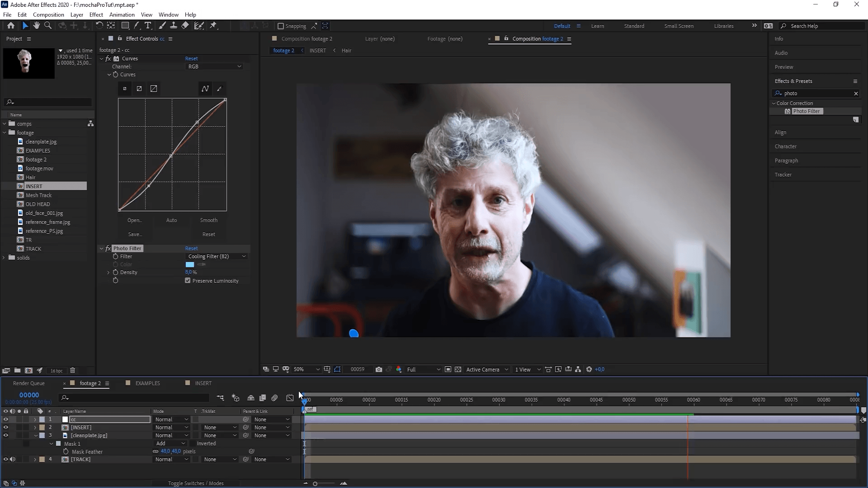Image resolution: width=868 pixels, height=488 pixels.
Task: Select the Zoom tool magnifier
Action: (48, 26)
